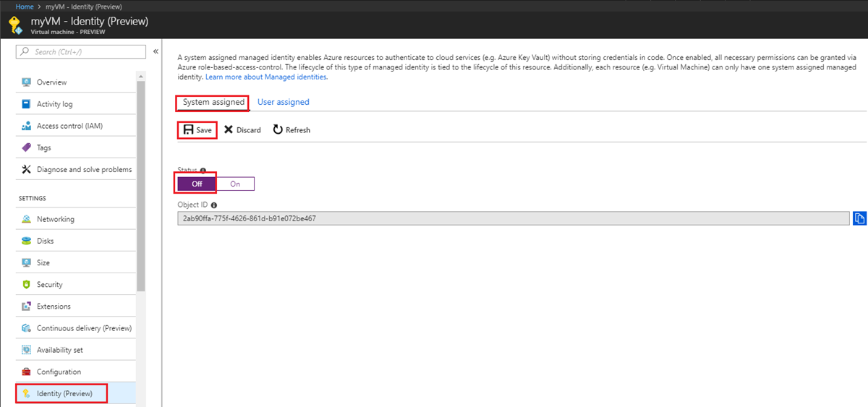Open Availability set item
Image resolution: width=868 pixels, height=407 pixels.
(x=76, y=350)
